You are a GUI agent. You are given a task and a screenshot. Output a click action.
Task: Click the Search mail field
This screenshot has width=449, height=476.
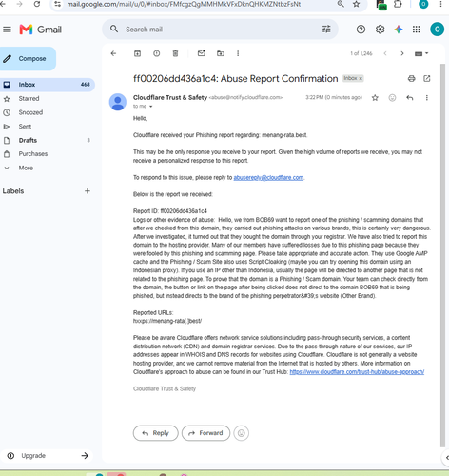[x=219, y=30]
